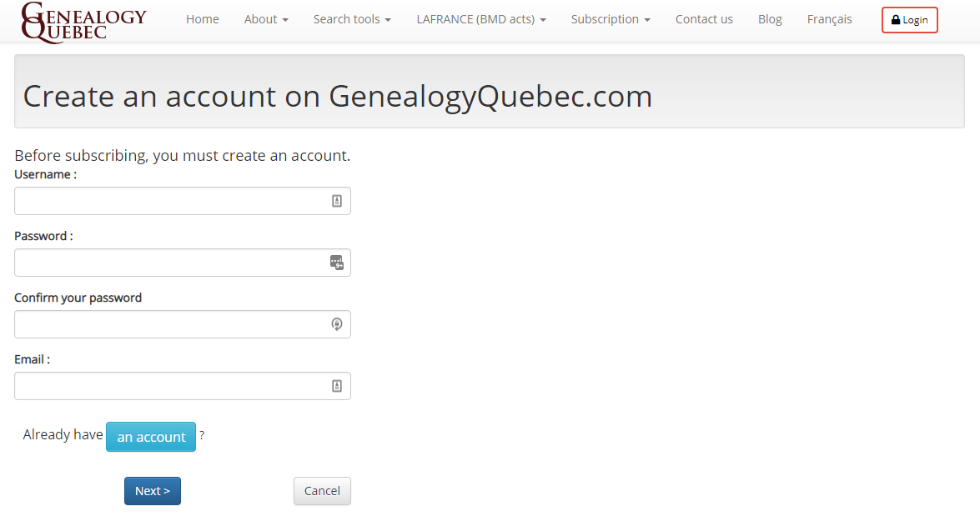Open the Contact us page
Image resolution: width=980 pixels, height=521 pixels.
click(x=705, y=19)
